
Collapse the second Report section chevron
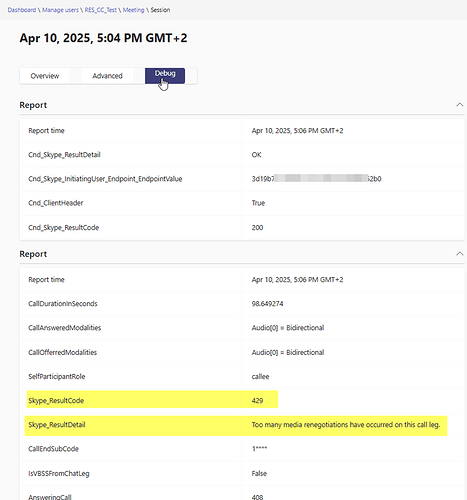[x=460, y=254]
